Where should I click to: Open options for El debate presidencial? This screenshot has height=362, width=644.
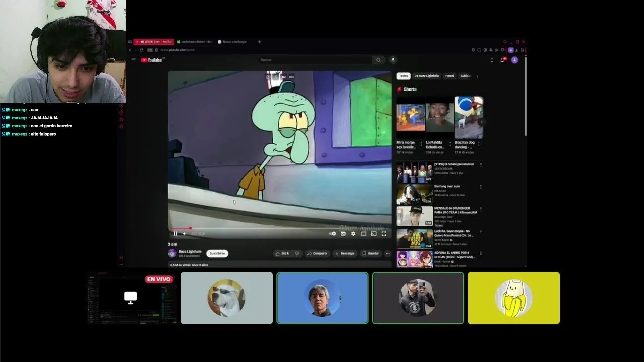point(481,165)
